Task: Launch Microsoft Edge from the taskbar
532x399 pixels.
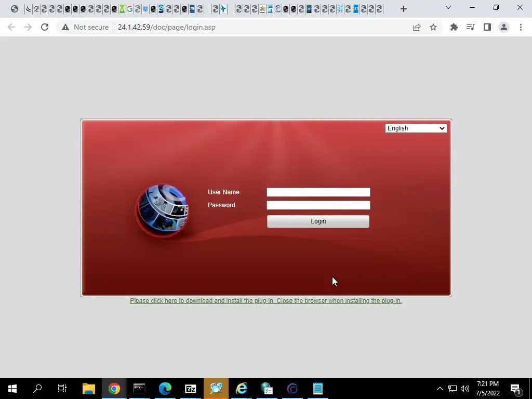Action: [x=165, y=389]
